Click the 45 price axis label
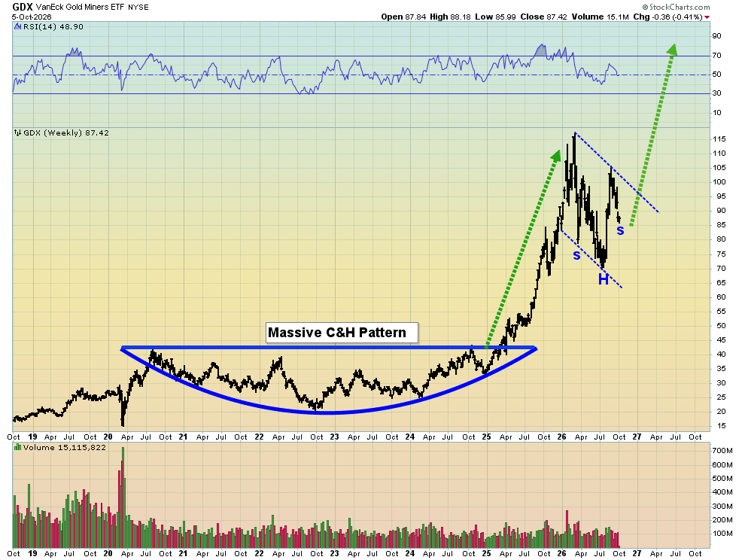 point(721,340)
